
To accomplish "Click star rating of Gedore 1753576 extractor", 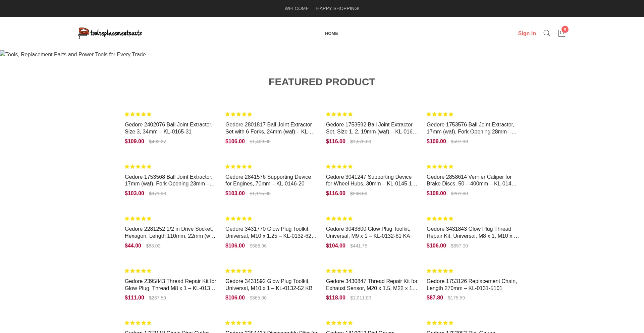I will coord(440,114).
